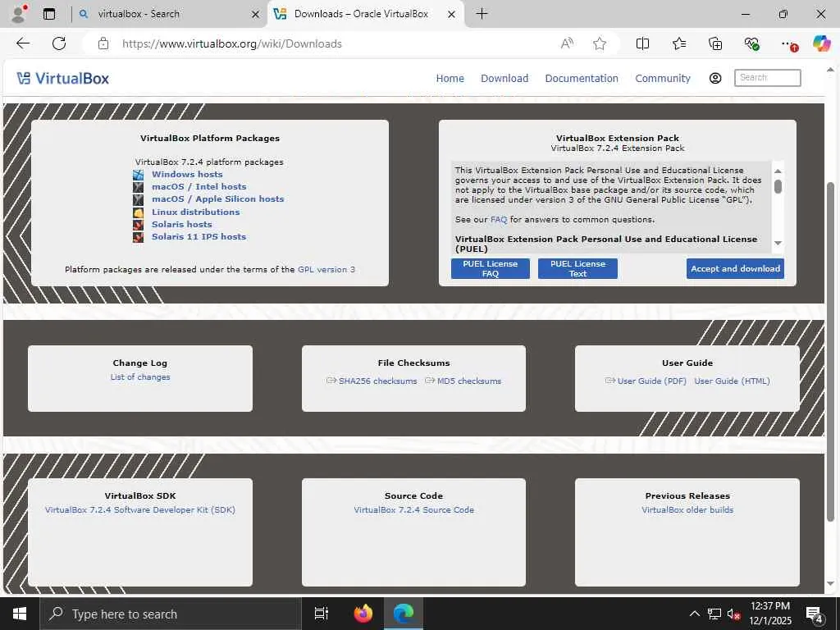This screenshot has width=840, height=630.
Task: Open Edge Settings and more menu
Action: pos(788,44)
